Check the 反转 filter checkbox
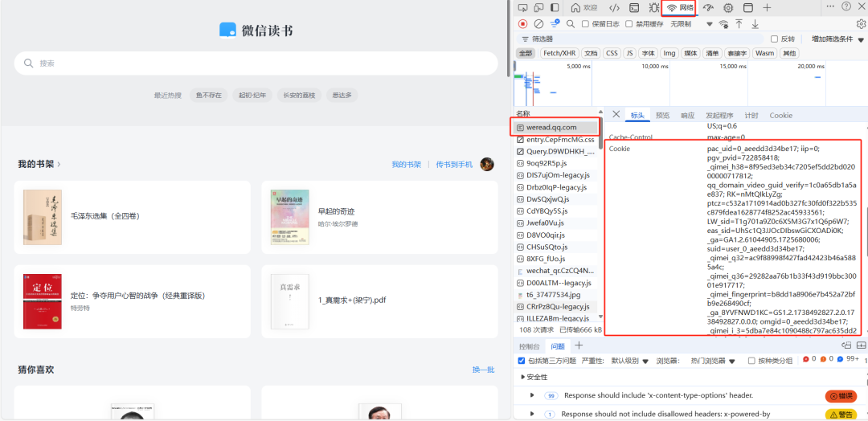 pos(775,39)
